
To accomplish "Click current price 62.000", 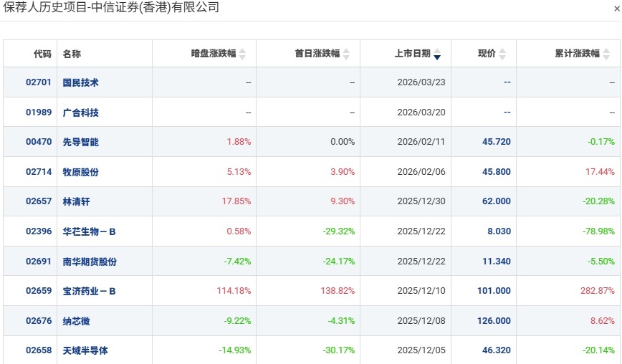I will coord(497,201).
